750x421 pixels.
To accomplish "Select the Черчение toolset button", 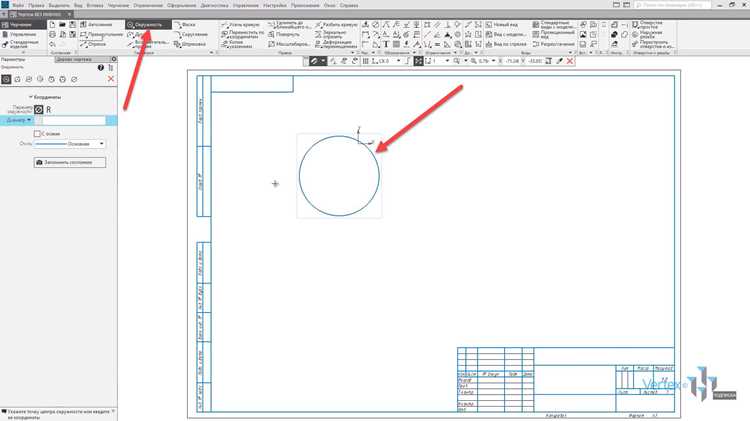I will tap(23, 24).
